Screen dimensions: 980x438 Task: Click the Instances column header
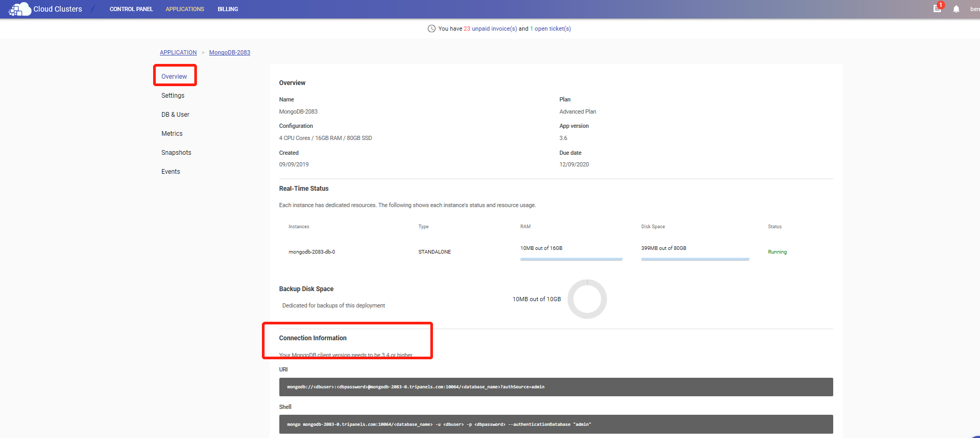[299, 227]
